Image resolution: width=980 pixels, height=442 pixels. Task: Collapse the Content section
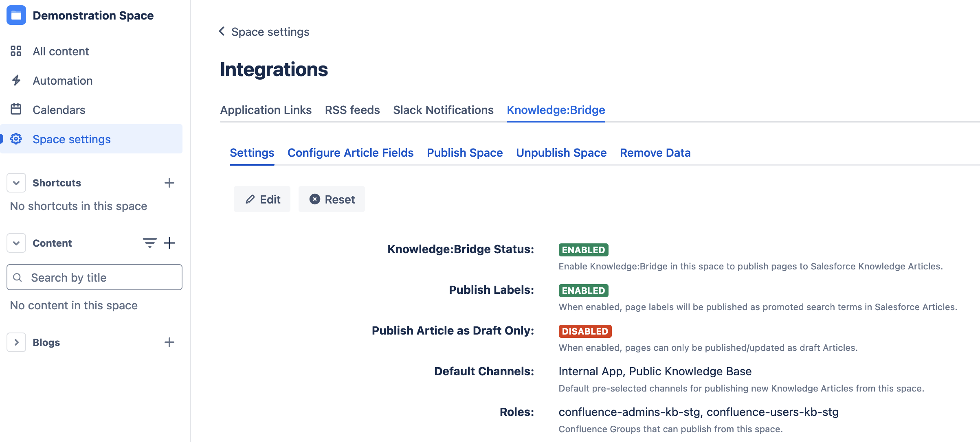click(x=16, y=243)
